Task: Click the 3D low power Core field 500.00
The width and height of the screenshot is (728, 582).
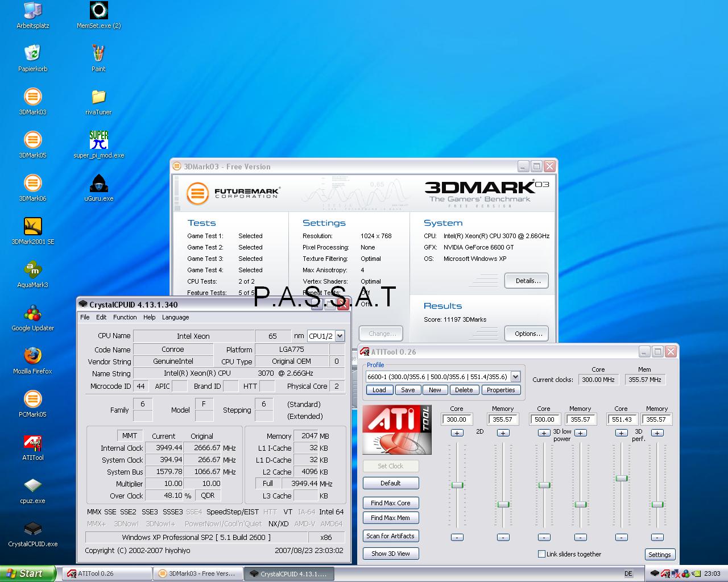Action: tap(544, 419)
